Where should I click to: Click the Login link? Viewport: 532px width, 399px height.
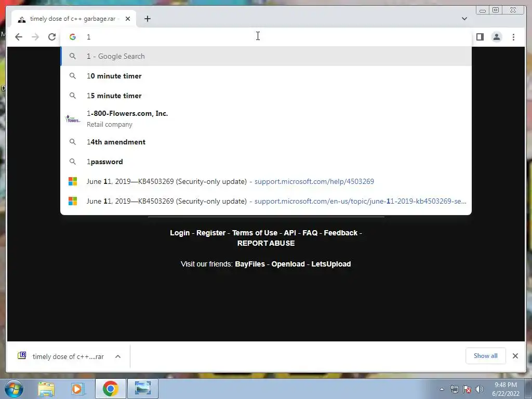180,233
